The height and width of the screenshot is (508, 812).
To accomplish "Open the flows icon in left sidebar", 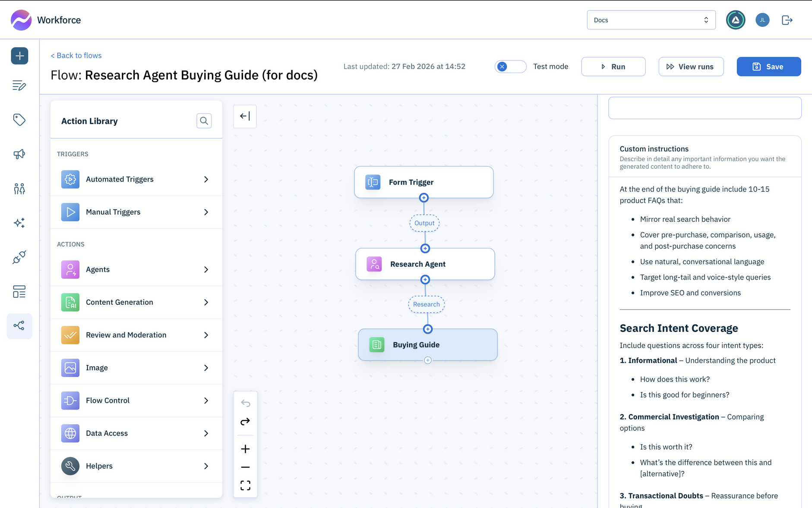I will pyautogui.click(x=19, y=326).
